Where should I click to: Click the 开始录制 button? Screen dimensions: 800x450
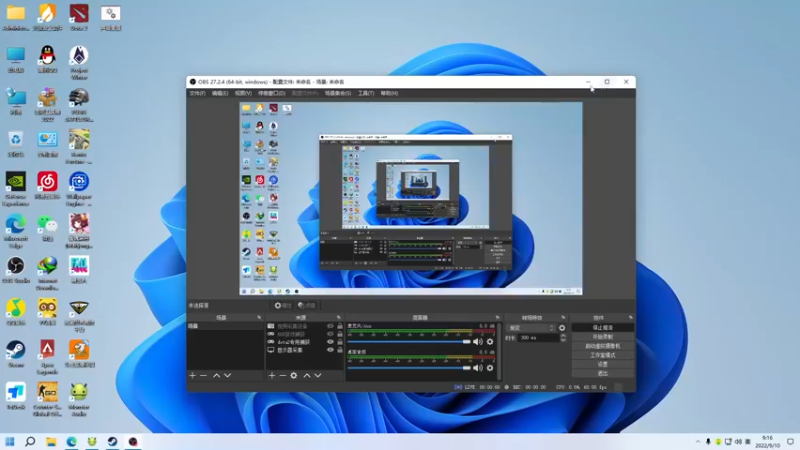tap(603, 337)
